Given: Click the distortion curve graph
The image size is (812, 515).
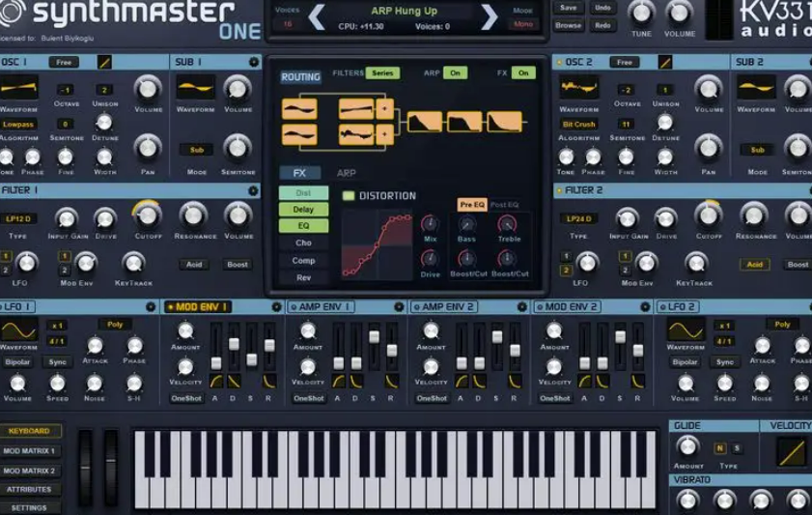Looking at the screenshot, I should click(x=377, y=245).
